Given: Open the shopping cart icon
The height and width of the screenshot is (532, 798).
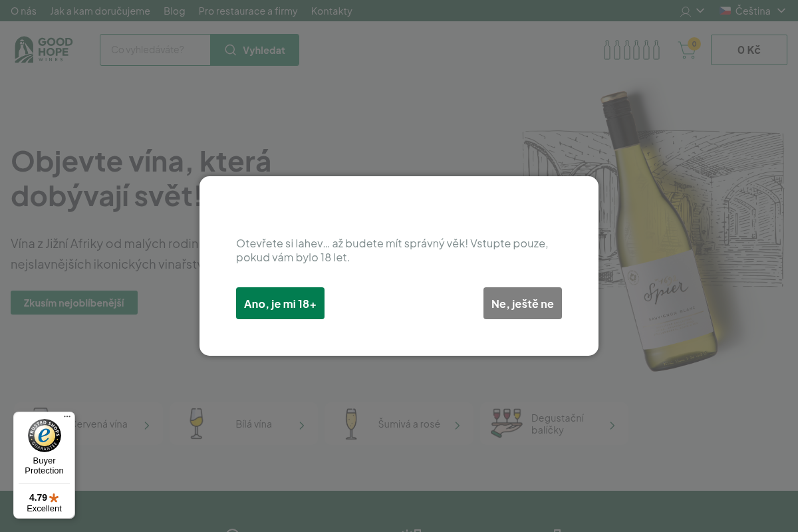Looking at the screenshot, I should click(687, 50).
